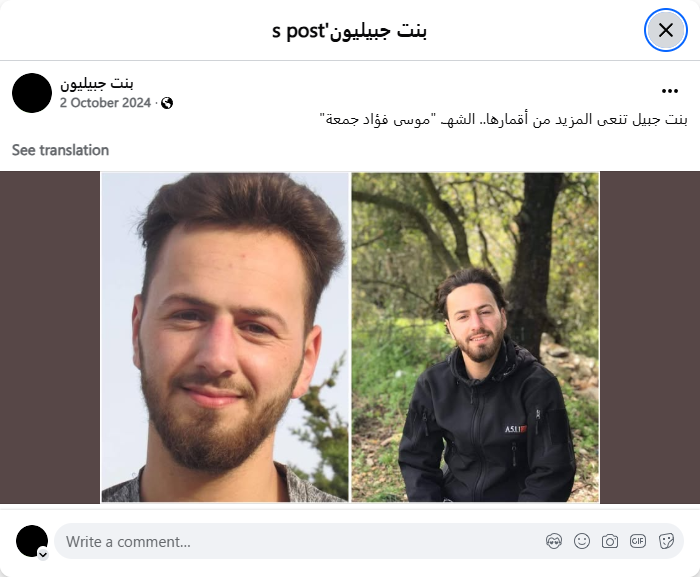Click the Arabic post caption text

504,120
